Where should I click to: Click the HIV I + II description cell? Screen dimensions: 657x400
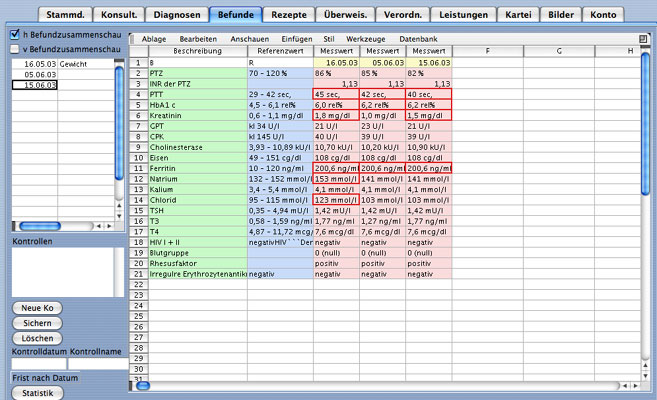(198, 242)
